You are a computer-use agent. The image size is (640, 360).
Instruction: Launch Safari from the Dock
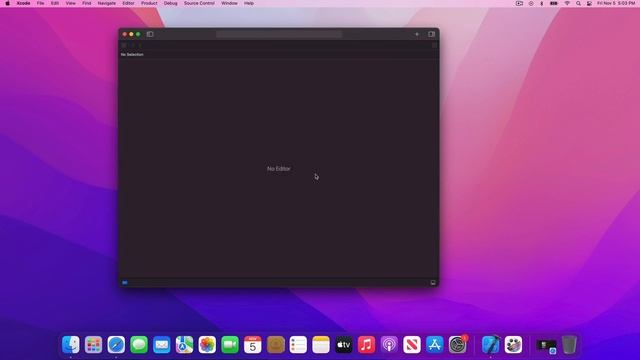(116, 345)
